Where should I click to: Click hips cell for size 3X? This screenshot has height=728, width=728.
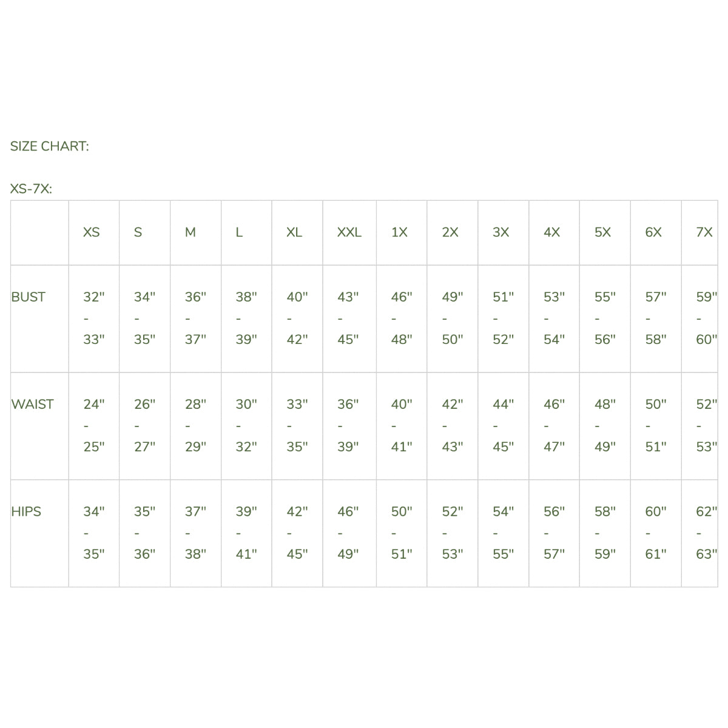(503, 533)
